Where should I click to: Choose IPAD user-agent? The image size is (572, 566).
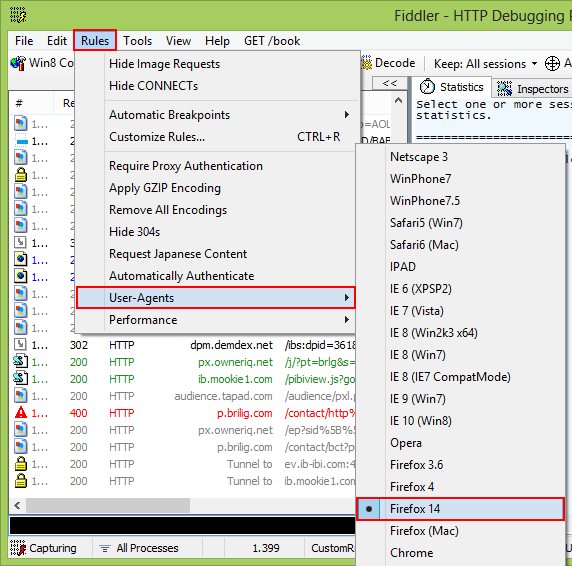(460, 267)
